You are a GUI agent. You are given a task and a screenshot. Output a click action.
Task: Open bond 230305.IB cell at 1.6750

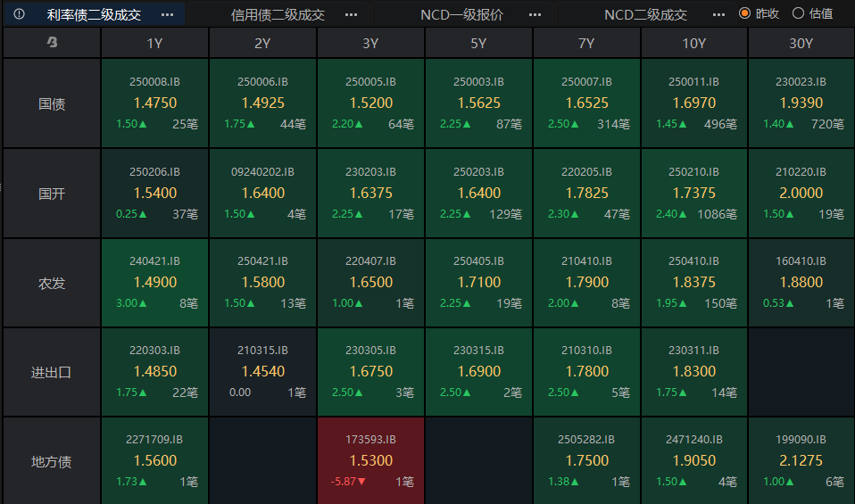point(370,372)
